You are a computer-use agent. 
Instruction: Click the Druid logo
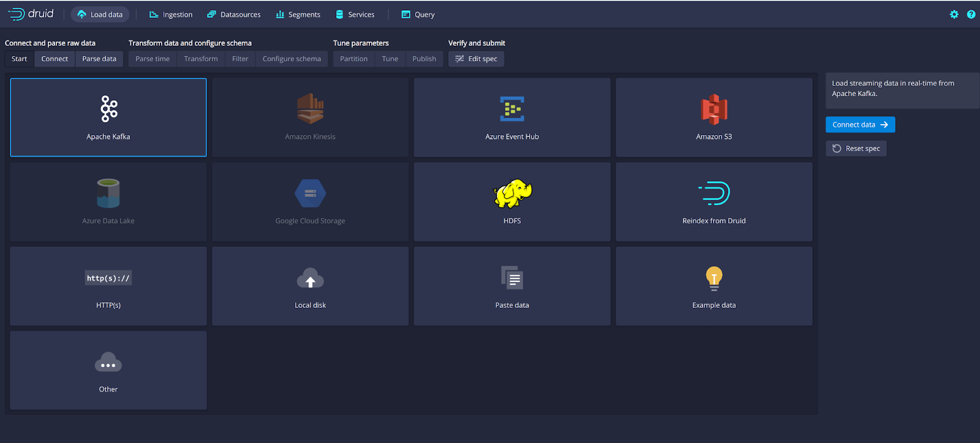click(31, 14)
